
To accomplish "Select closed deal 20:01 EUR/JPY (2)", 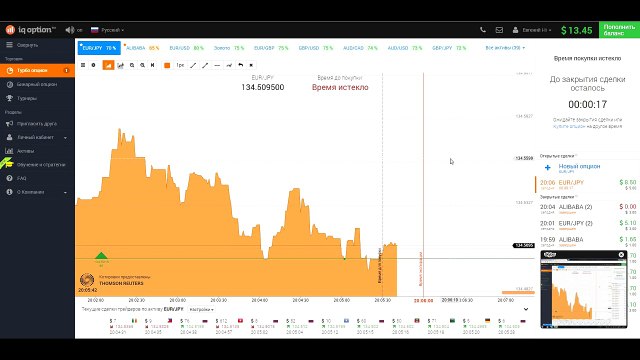I will coord(587,225).
